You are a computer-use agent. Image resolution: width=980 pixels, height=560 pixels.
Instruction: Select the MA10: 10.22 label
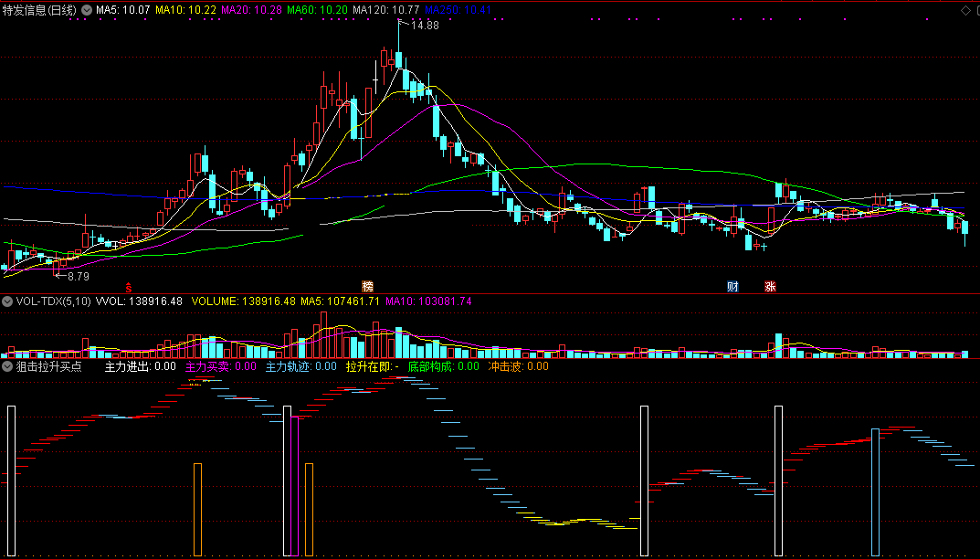click(185, 10)
